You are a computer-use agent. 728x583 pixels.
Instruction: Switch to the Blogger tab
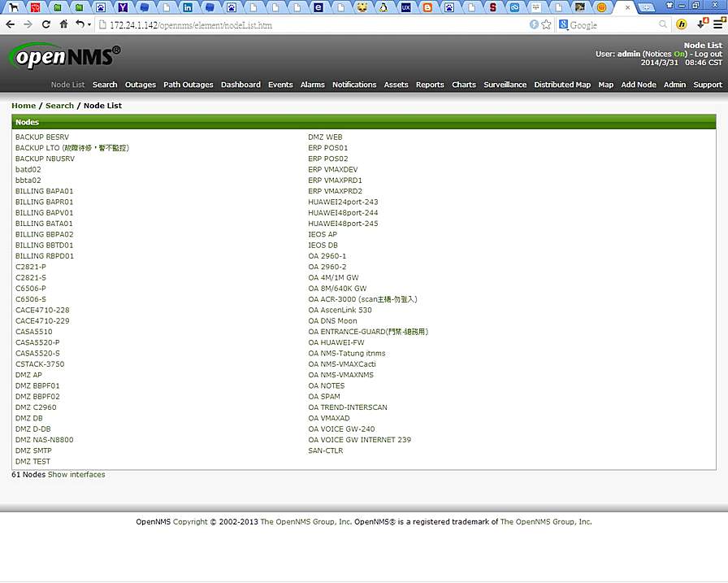click(x=427, y=7)
